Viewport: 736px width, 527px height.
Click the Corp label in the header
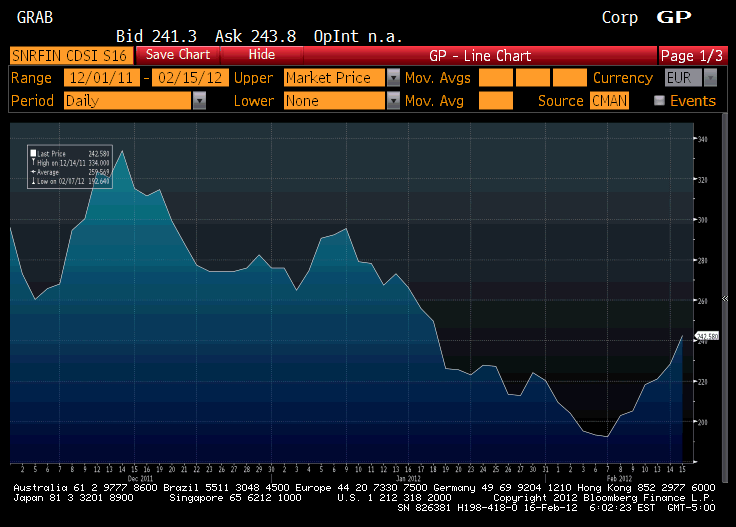click(620, 17)
